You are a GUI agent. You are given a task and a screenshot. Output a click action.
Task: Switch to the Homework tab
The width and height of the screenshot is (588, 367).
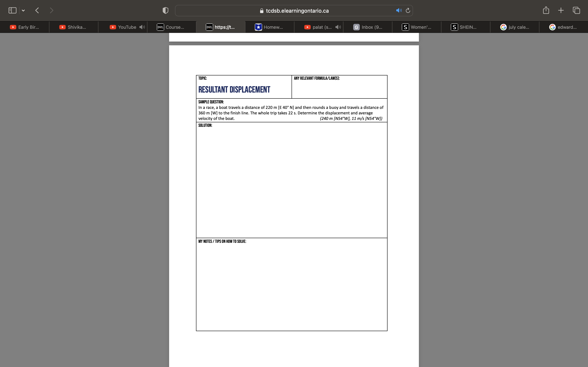(270, 27)
